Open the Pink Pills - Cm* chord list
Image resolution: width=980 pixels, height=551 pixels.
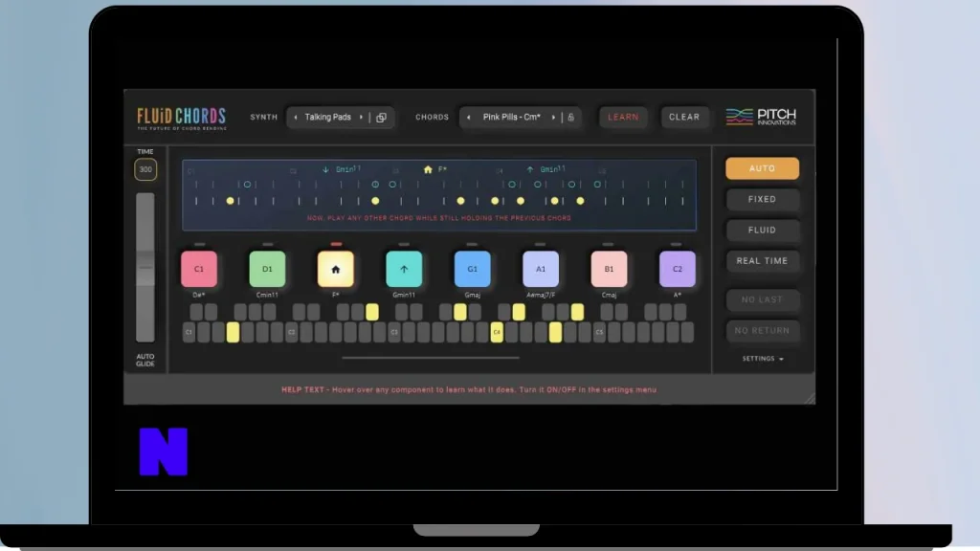tap(511, 117)
